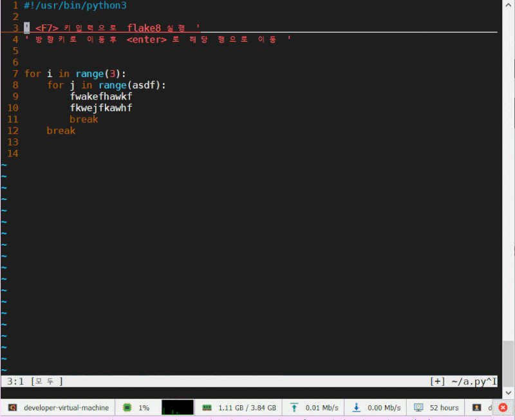
Task: Click the [+] modified-file indicator in status bar
Action: [x=437, y=381]
